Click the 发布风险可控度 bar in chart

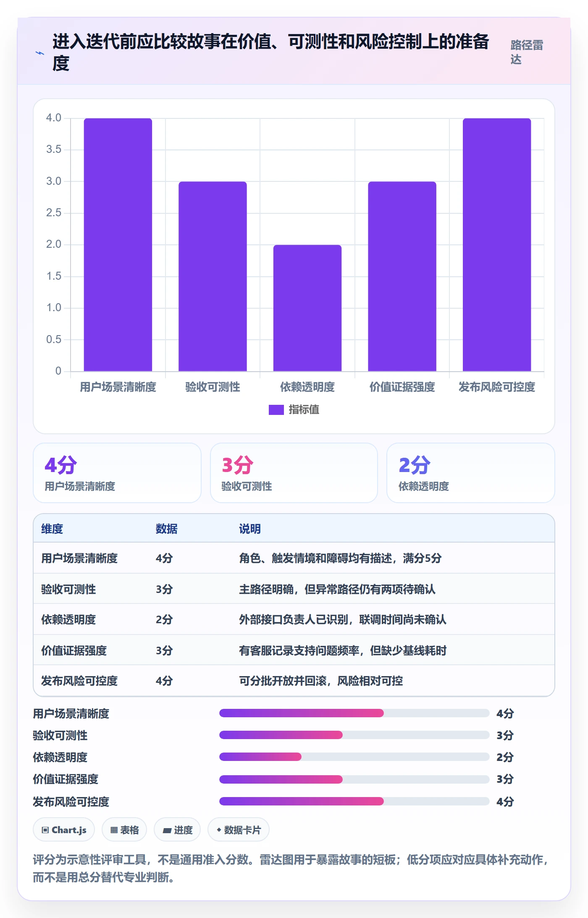pyautogui.click(x=497, y=244)
